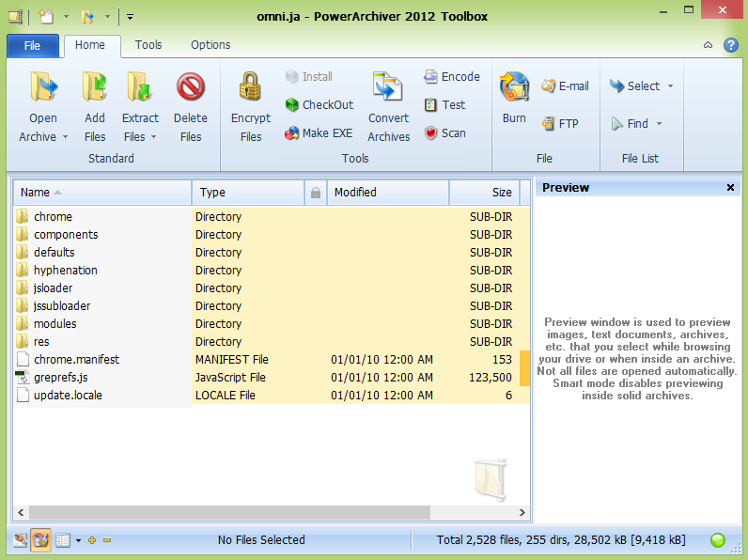Click the new archive quick-access icon
Screen dimensions: 748x560
click(x=46, y=17)
